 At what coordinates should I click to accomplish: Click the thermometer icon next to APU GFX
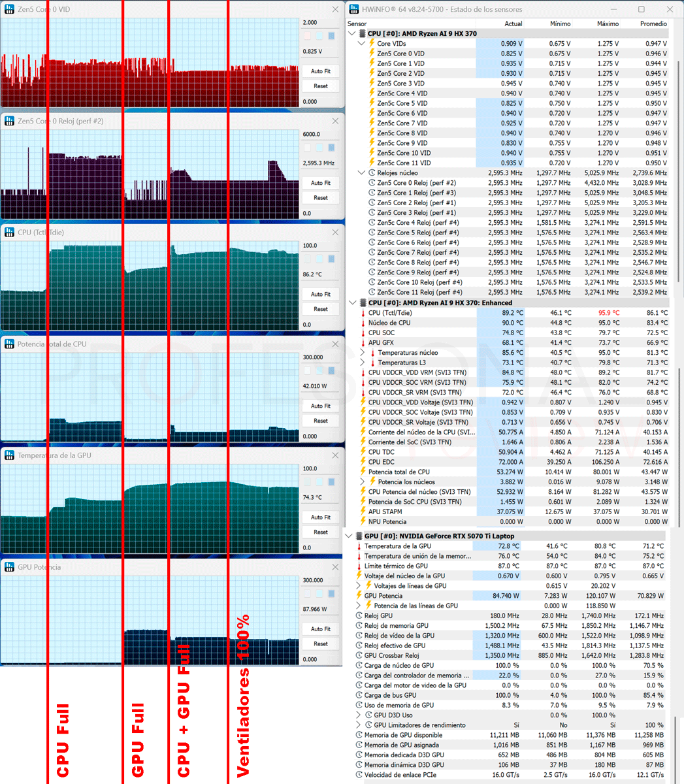click(x=363, y=342)
